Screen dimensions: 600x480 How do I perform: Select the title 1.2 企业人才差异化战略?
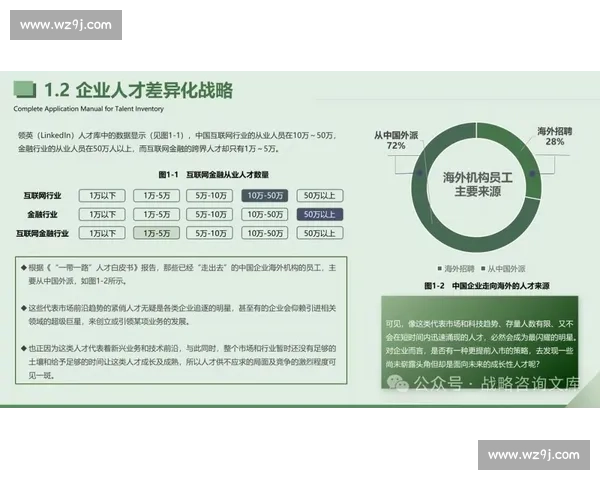coord(139,90)
